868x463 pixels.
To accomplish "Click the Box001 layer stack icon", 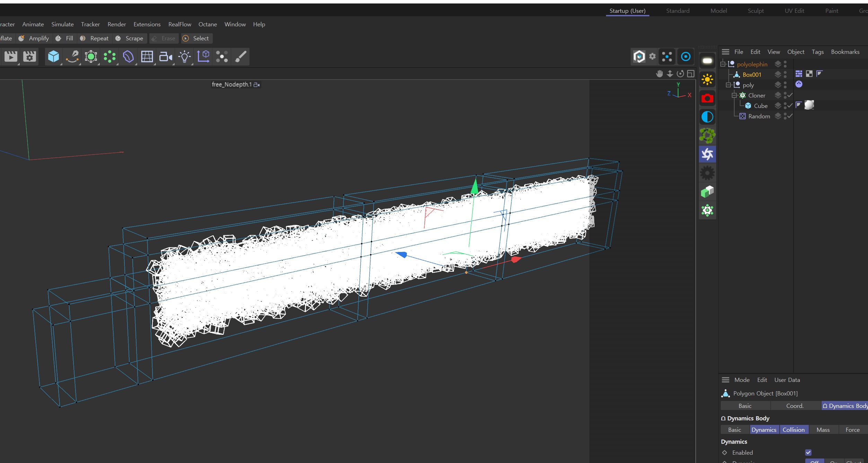I will pos(778,75).
